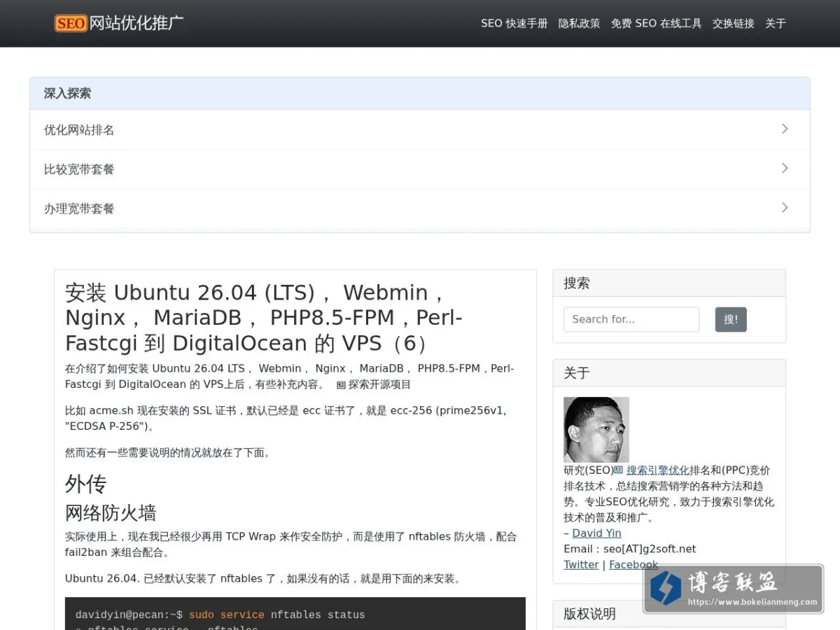Click the SEO logo badge in header
Image resolution: width=840 pixels, height=630 pixels.
tap(71, 23)
